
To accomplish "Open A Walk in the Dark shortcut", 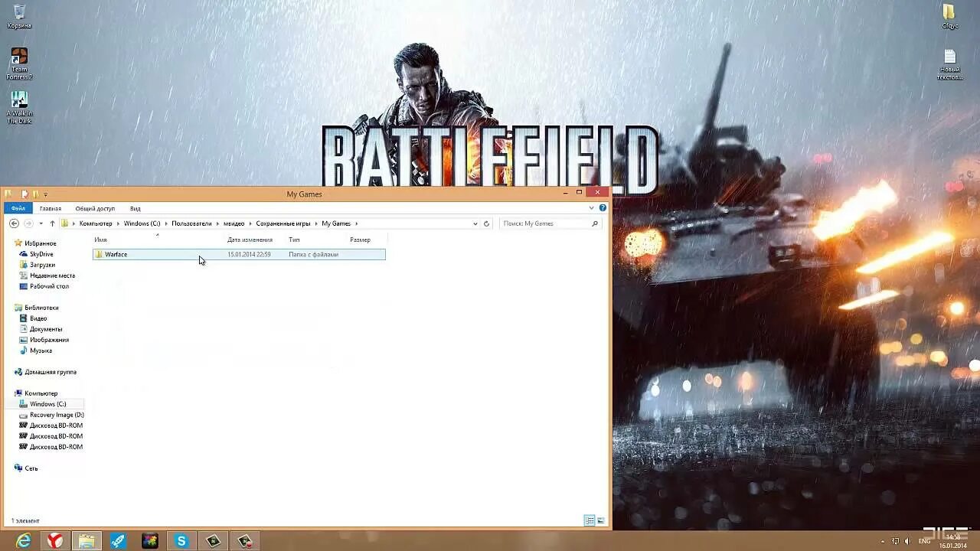I will click(x=19, y=108).
